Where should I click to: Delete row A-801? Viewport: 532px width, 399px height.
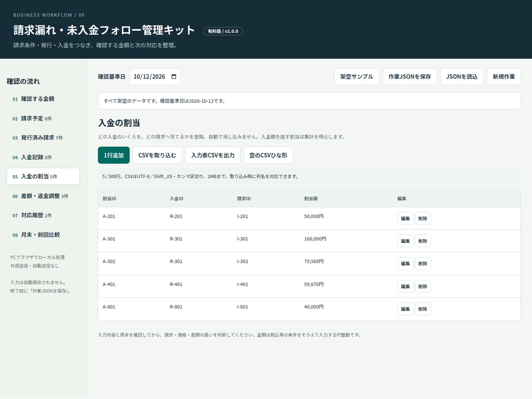click(x=423, y=309)
